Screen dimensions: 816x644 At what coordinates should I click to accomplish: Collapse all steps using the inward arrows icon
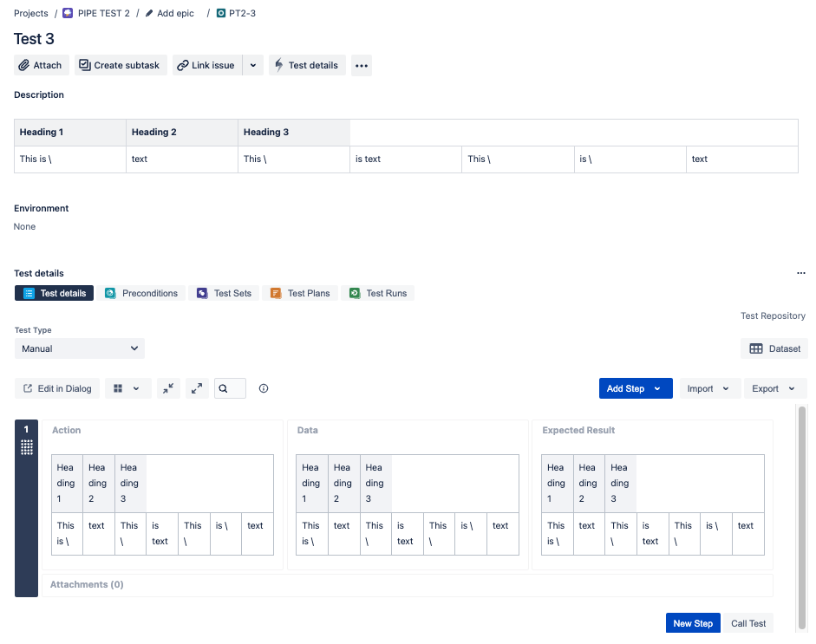(x=168, y=388)
